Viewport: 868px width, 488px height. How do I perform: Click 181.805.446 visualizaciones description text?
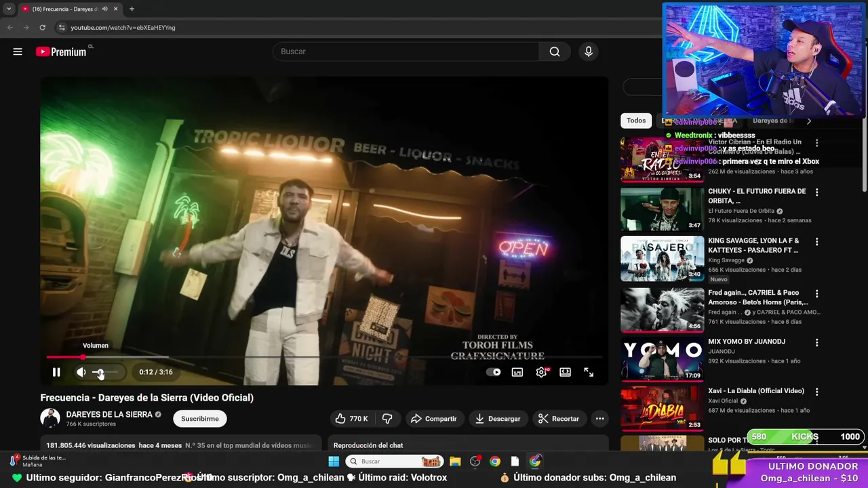pyautogui.click(x=91, y=445)
